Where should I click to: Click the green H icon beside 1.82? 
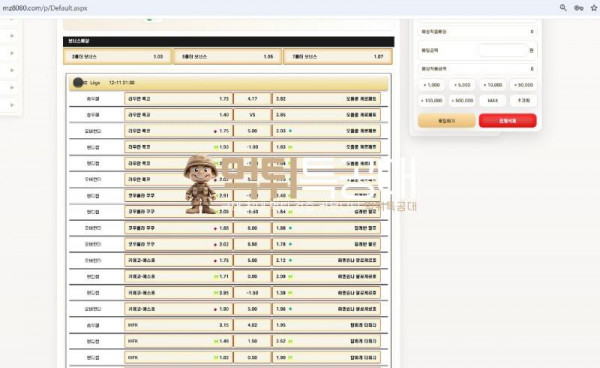pyautogui.click(x=216, y=358)
